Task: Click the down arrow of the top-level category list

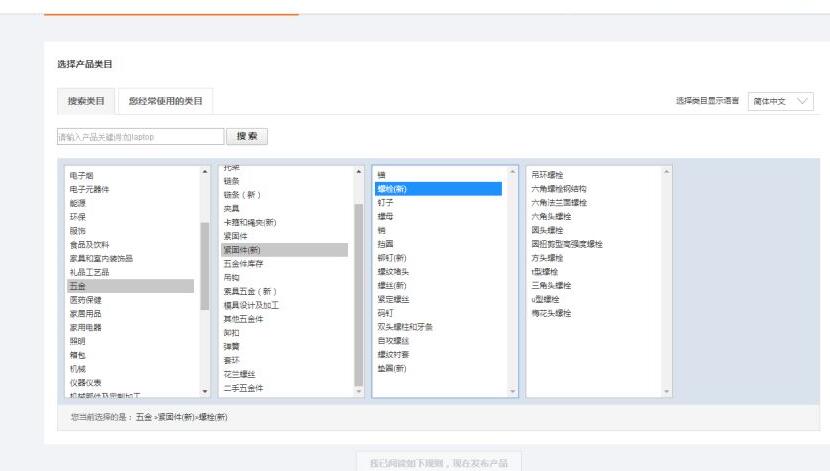Action: (205, 391)
